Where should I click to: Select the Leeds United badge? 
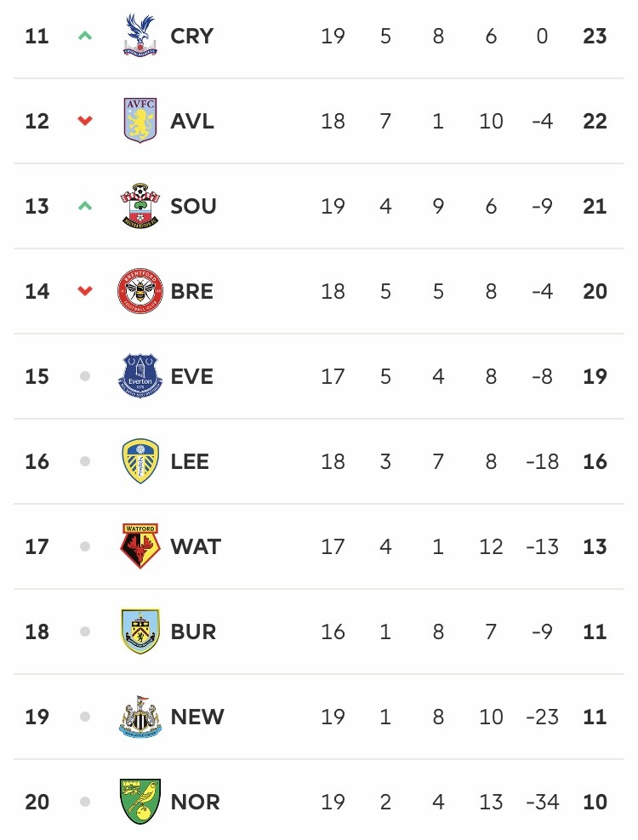[140, 461]
